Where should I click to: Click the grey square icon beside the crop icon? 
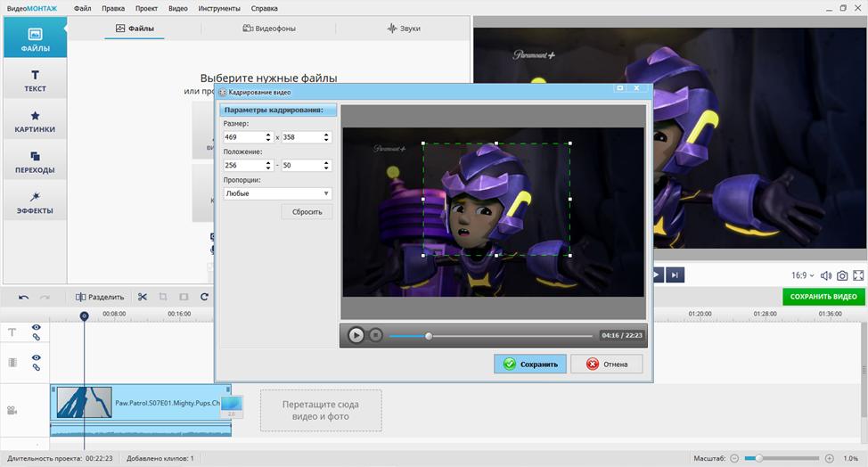coord(184,297)
